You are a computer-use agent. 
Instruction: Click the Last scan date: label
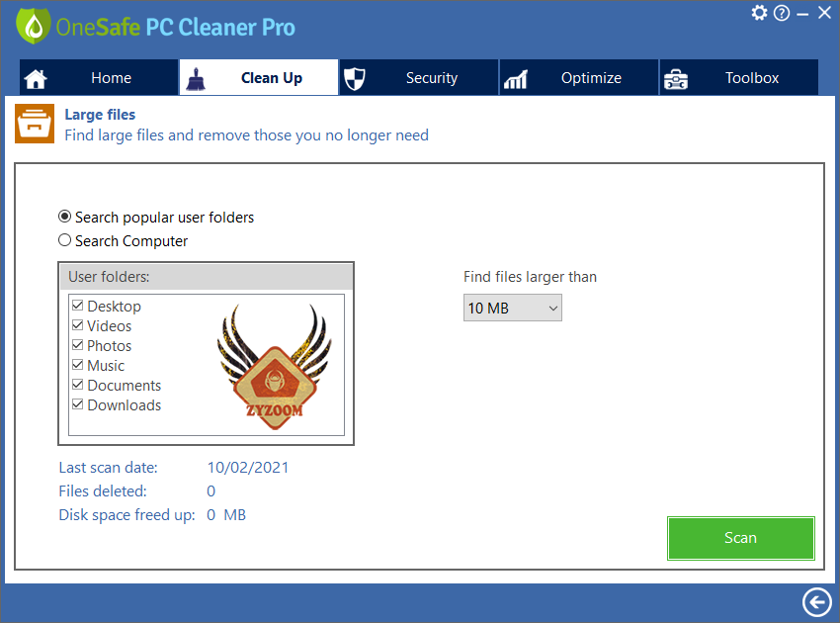(109, 468)
